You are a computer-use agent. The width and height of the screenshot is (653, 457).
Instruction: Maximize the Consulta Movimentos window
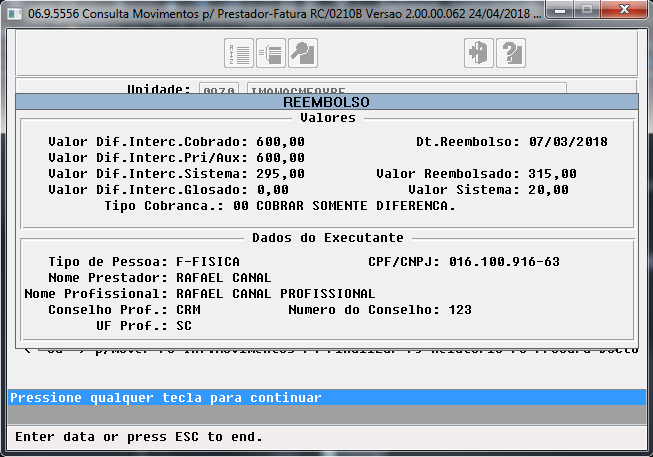click(587, 9)
